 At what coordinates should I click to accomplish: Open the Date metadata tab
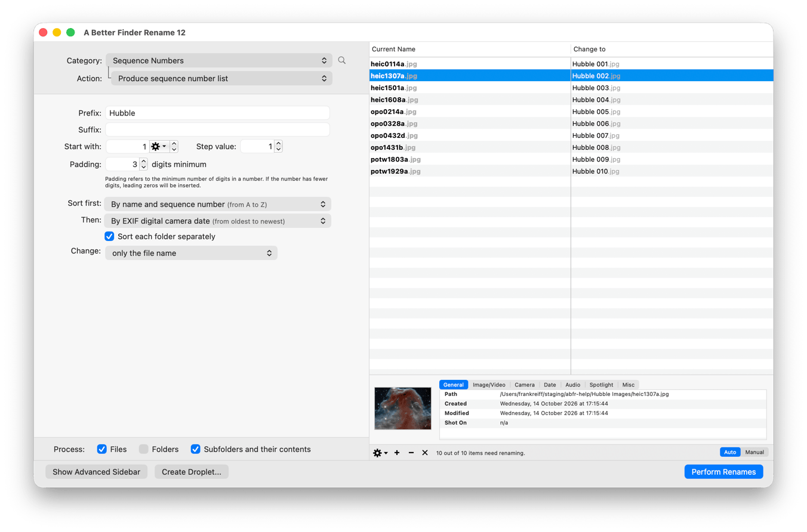coord(550,385)
